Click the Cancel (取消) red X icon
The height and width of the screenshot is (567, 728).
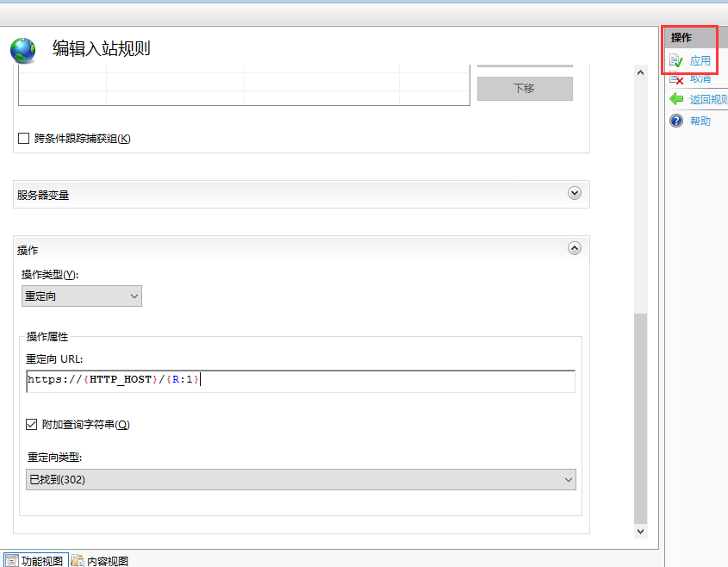tap(676, 79)
